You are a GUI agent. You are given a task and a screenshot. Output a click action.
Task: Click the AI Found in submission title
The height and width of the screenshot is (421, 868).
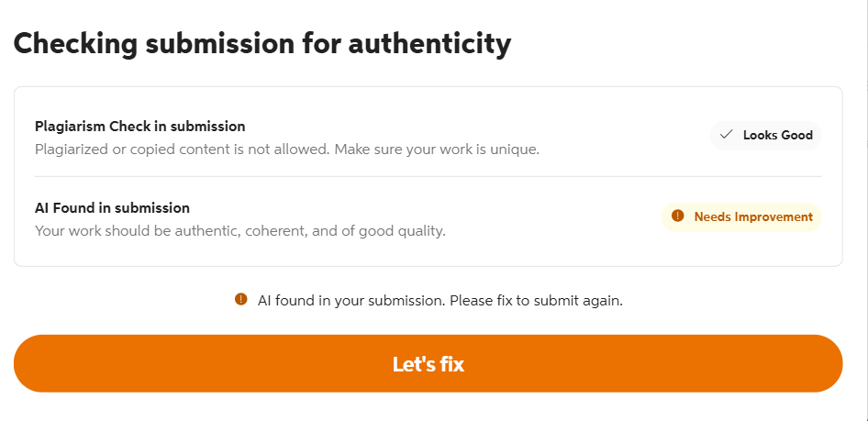pos(112,208)
